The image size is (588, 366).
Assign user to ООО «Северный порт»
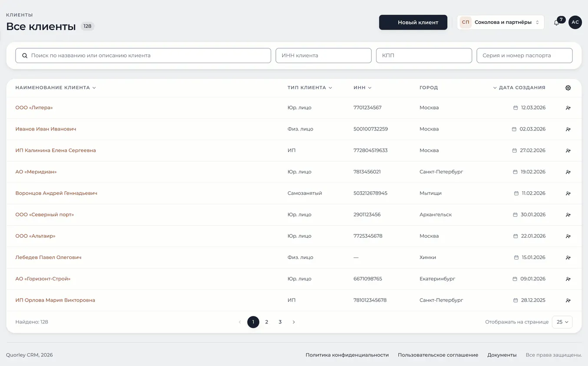coord(568,215)
